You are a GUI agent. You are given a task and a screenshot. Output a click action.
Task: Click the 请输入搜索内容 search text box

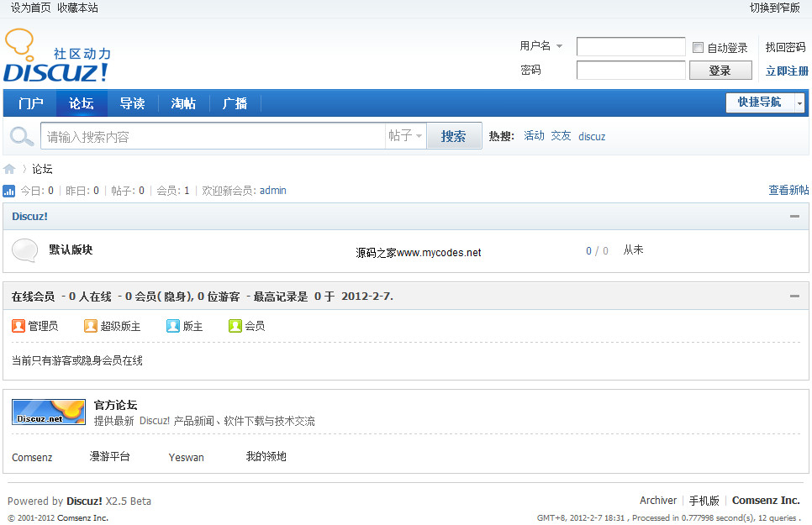point(213,136)
